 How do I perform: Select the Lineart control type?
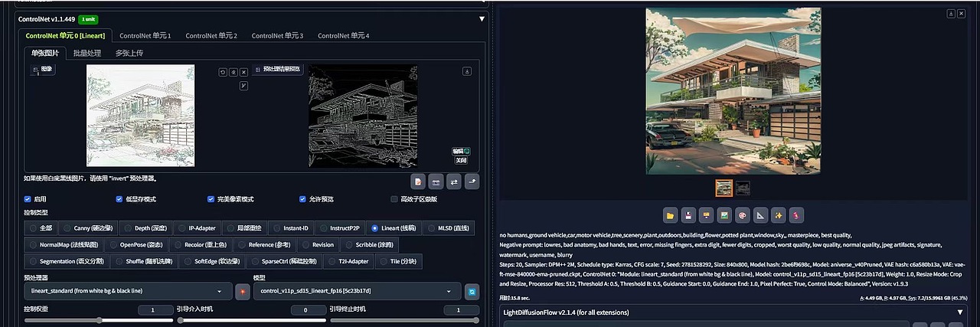coord(393,228)
